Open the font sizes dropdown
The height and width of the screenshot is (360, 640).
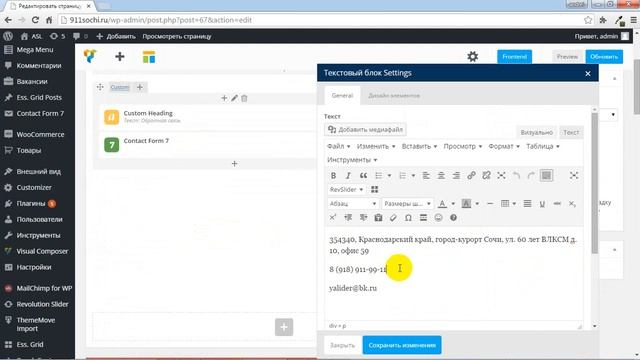pyautogui.click(x=407, y=203)
